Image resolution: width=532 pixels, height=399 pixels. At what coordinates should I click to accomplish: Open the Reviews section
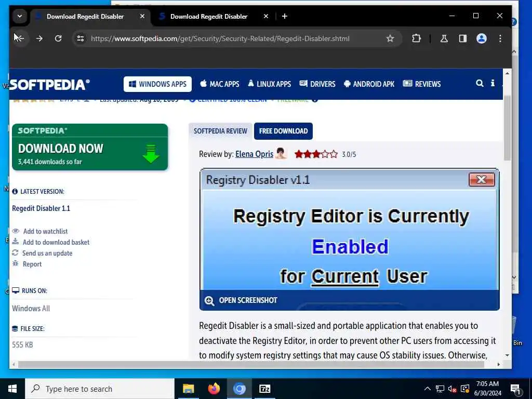(x=422, y=84)
